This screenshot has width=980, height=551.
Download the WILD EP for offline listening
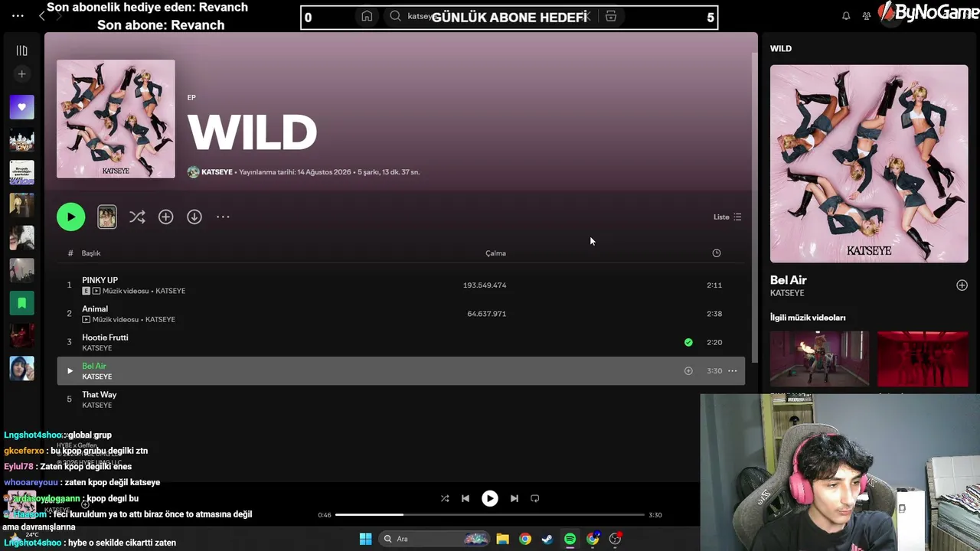point(194,217)
